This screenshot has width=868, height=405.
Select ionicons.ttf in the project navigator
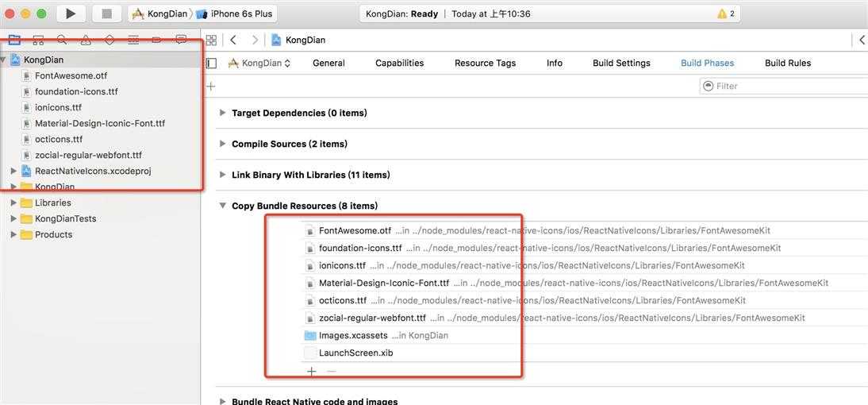(x=58, y=107)
